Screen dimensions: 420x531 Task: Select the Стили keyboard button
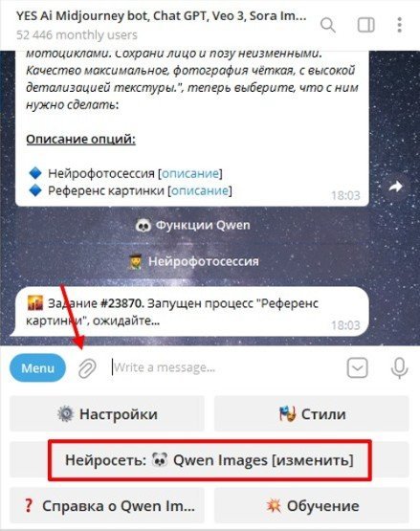[x=312, y=413]
